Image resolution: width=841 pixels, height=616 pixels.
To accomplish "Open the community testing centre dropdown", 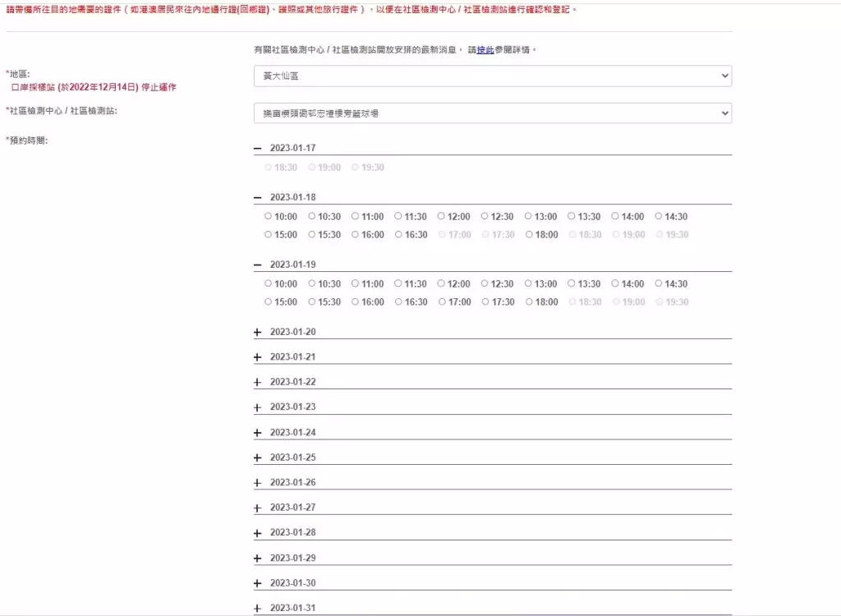I will point(492,113).
